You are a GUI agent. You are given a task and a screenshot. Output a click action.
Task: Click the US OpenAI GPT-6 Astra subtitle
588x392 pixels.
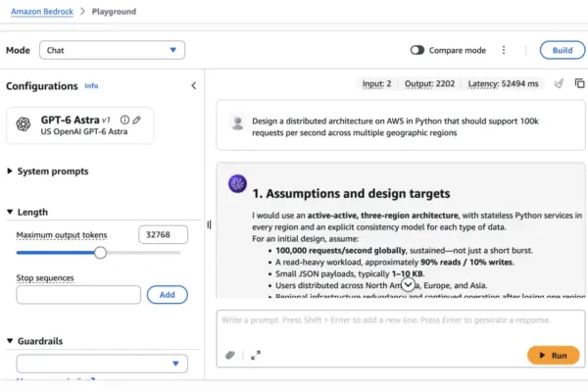click(84, 131)
